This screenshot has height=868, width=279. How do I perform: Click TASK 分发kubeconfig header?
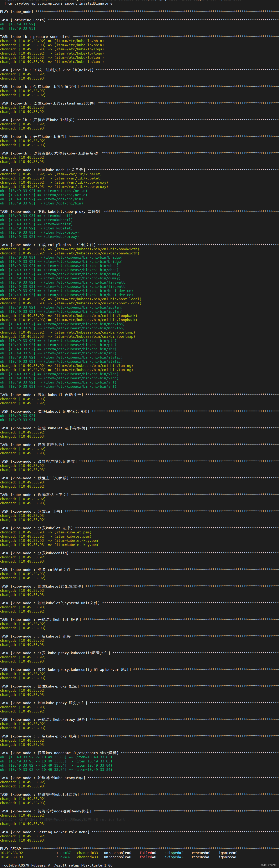coord(139,553)
